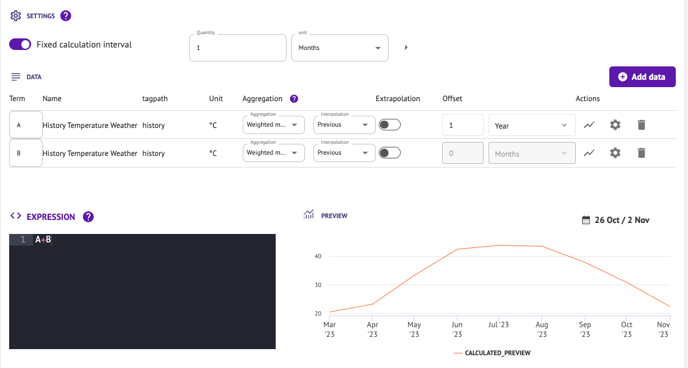Open the help icon beside Settings
The image size is (688, 368).
[x=65, y=16]
